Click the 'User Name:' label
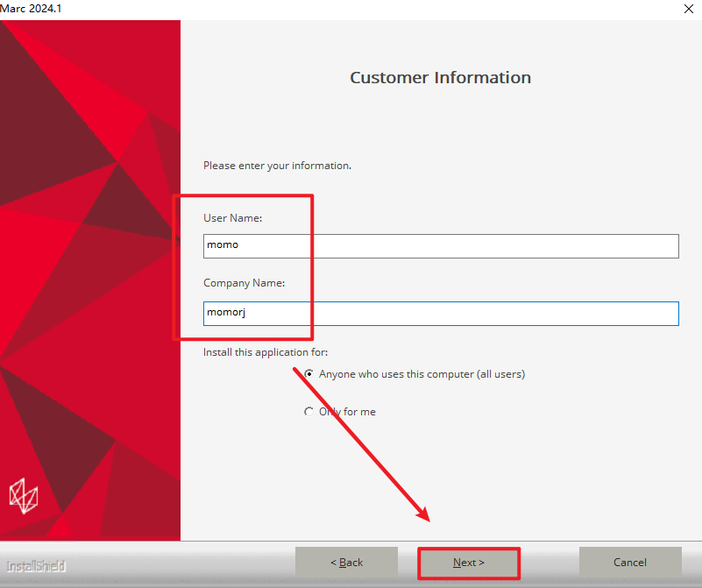Image resolution: width=702 pixels, height=588 pixels. point(232,217)
